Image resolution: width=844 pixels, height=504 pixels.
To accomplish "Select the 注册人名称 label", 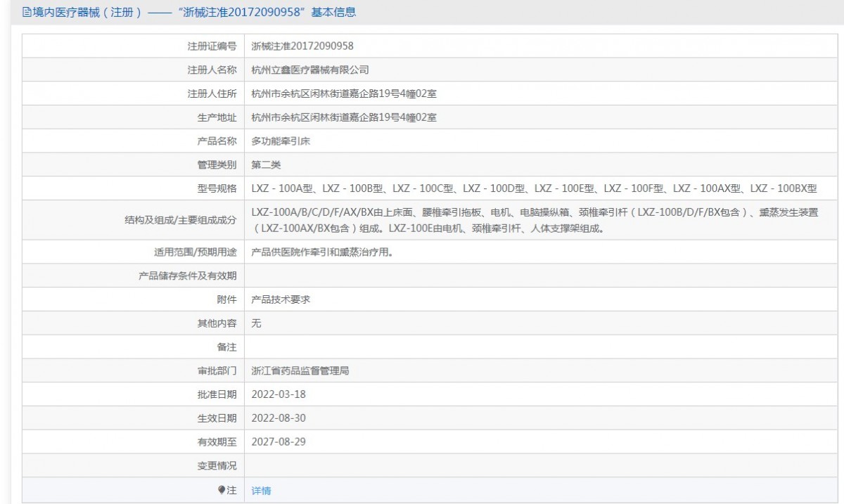I will point(212,70).
